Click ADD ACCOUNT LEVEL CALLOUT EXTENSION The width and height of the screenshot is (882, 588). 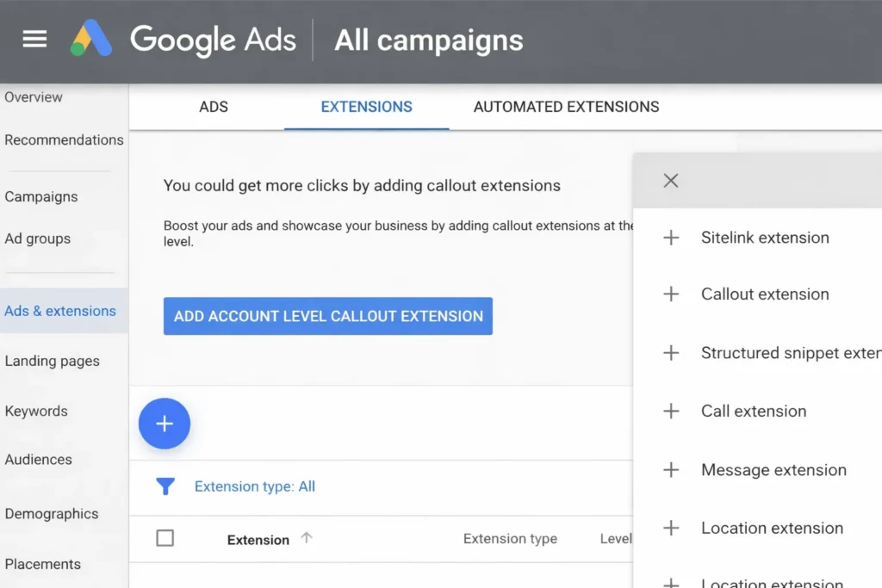(327, 316)
